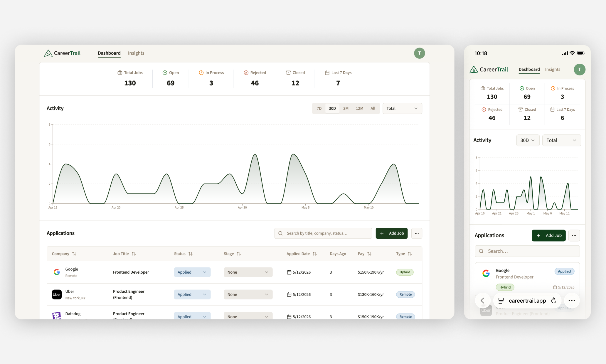
Task: Click the careertrail.app address in mobile browser
Action: pyautogui.click(x=527, y=301)
